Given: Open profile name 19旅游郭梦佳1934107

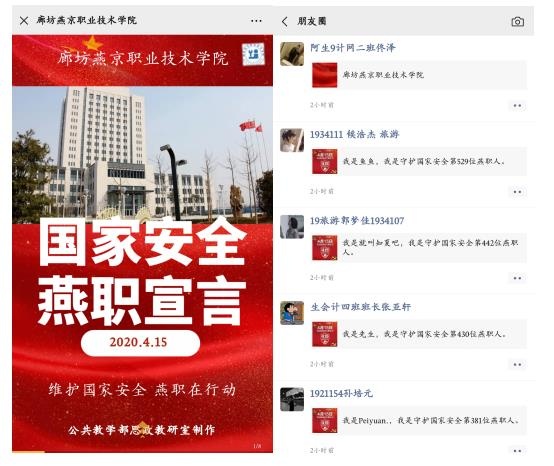Looking at the screenshot, I should tap(357, 221).
